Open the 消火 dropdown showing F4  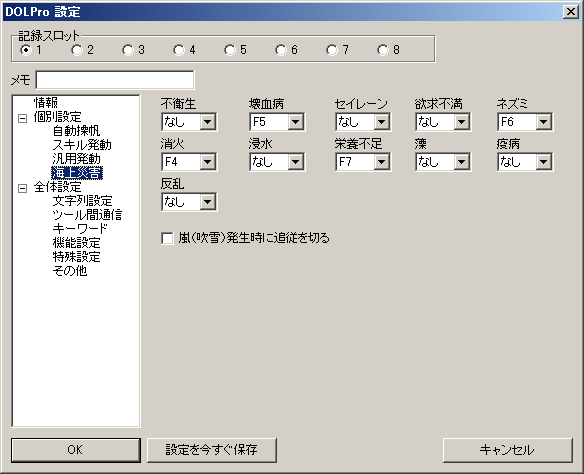(189, 162)
